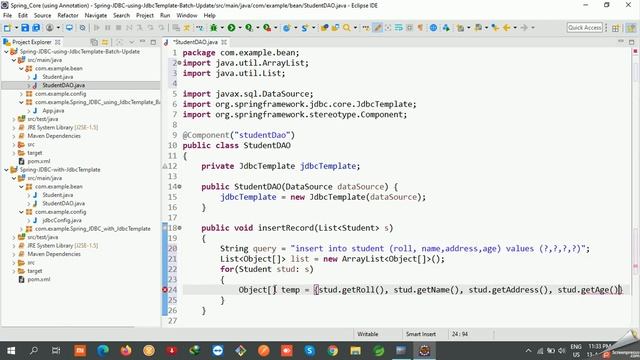Toggle Link with Editor in Project Explorer
Image resolution: width=640 pixels, height=360 pixels.
tap(105, 42)
